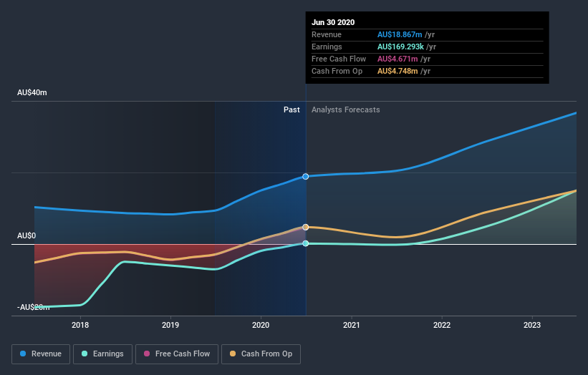Click the 'Free Cash Flow' row label in tooltip
The image size is (588, 375).
(339, 59)
